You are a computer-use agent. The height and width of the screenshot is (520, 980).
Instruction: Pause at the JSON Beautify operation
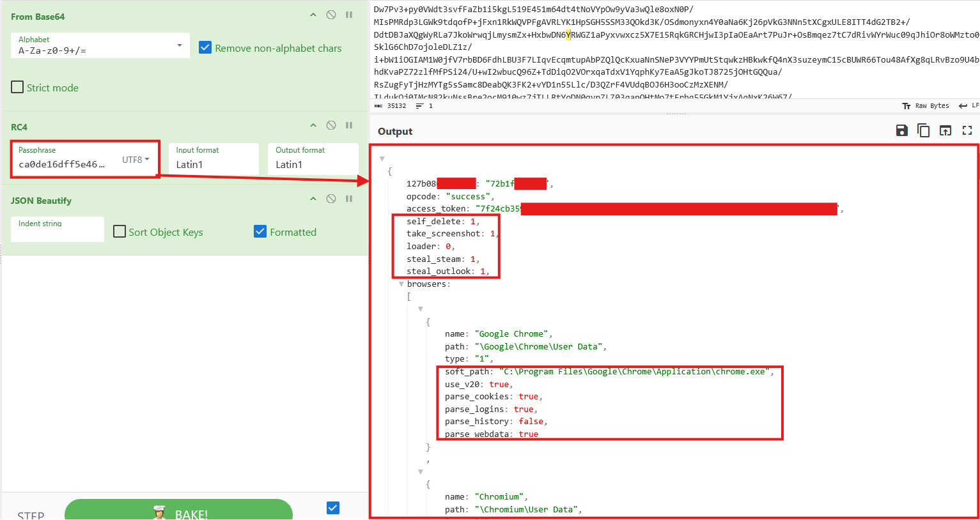[x=349, y=199]
